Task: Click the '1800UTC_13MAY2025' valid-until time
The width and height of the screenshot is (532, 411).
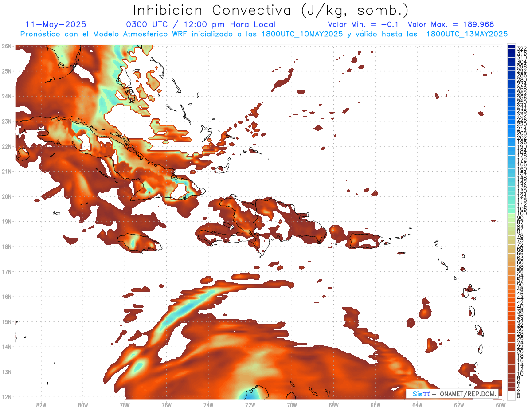Action: coord(467,34)
